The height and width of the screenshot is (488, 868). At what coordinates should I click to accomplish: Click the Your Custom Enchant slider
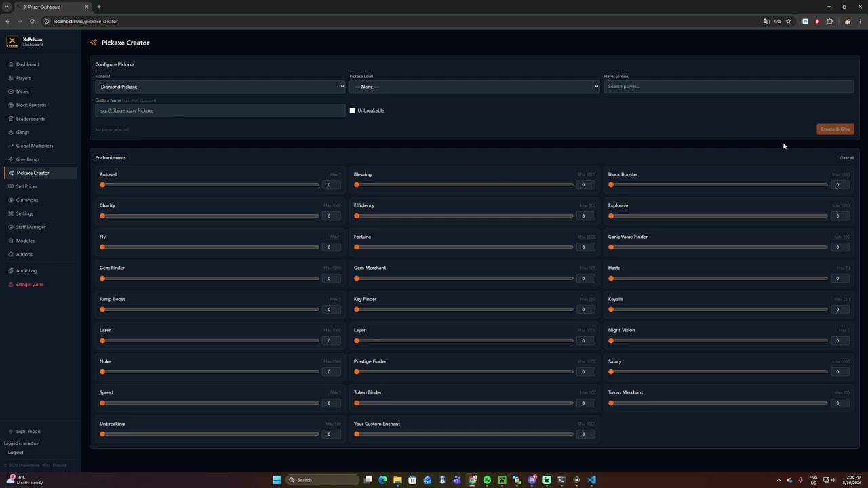coord(464,434)
